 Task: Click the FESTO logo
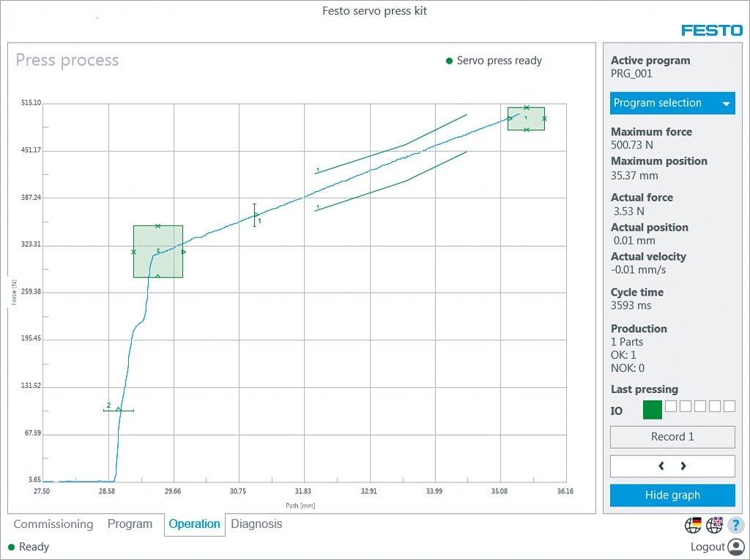tap(712, 31)
